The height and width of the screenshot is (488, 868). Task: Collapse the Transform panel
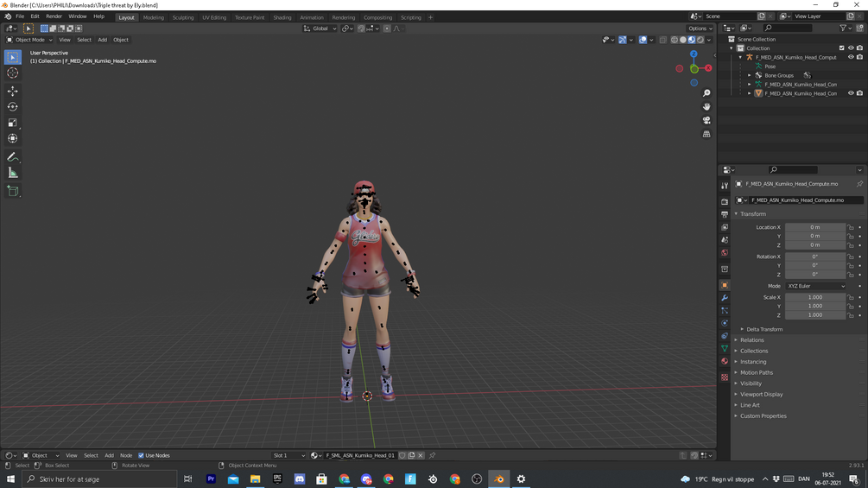[x=753, y=214]
